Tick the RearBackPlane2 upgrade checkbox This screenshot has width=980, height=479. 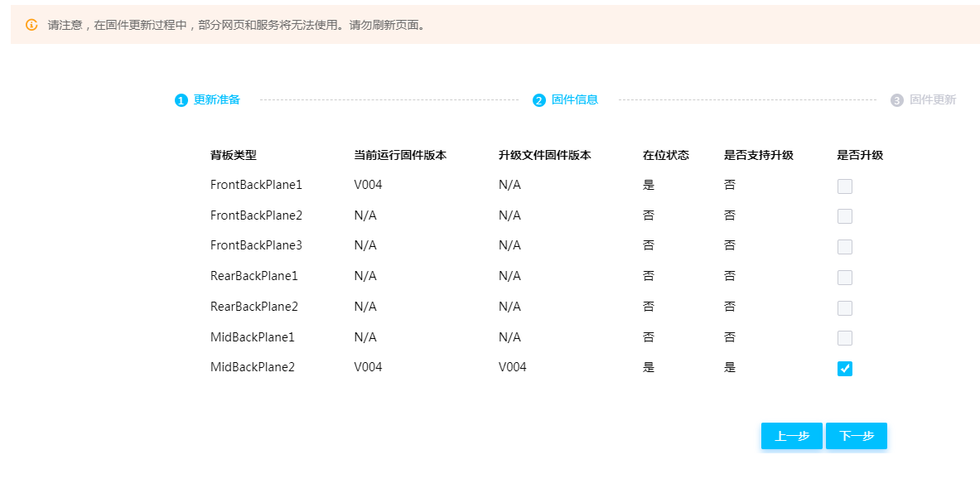point(845,308)
